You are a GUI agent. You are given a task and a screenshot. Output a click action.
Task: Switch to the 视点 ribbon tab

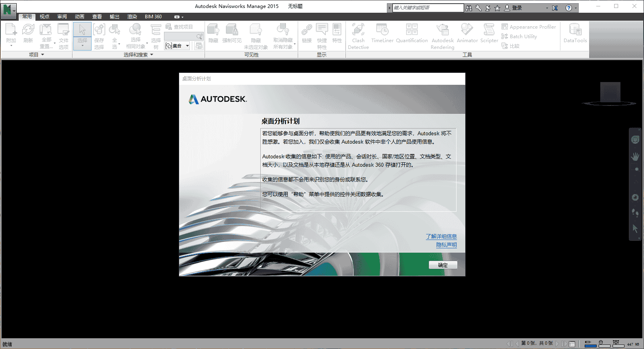click(45, 17)
